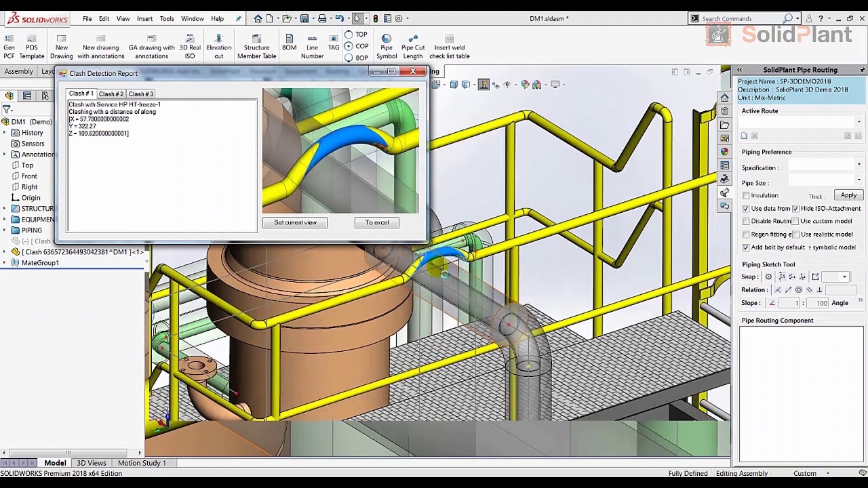Viewport: 868px width, 488px height.
Task: Expand the EQUIPMENT folder node
Action: pos(4,220)
